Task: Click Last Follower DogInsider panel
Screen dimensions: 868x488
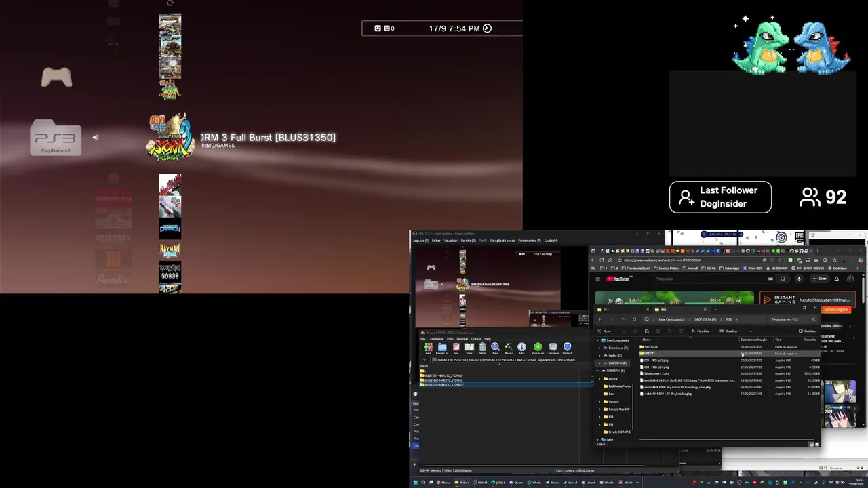Action: (x=720, y=197)
